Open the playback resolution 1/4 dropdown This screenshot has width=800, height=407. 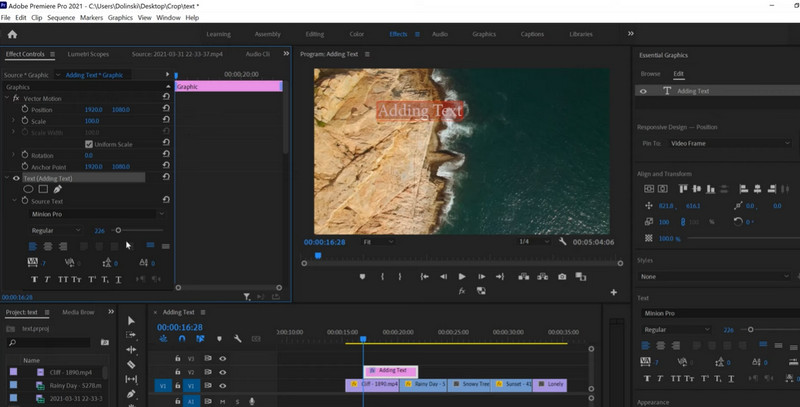[x=534, y=242]
